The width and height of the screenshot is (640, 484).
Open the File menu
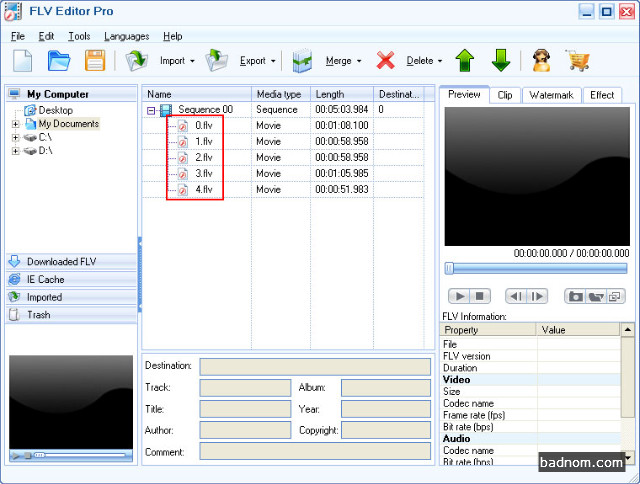18,36
